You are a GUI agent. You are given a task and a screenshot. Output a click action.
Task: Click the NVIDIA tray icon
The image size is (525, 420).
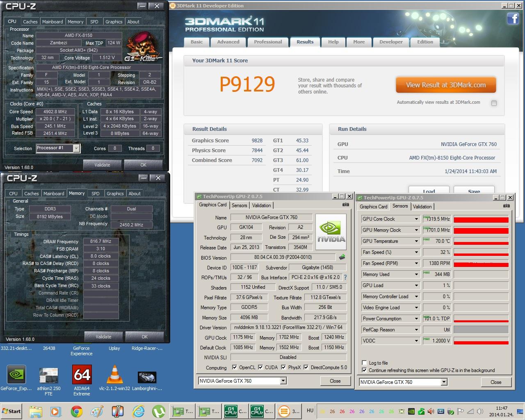pos(411,411)
